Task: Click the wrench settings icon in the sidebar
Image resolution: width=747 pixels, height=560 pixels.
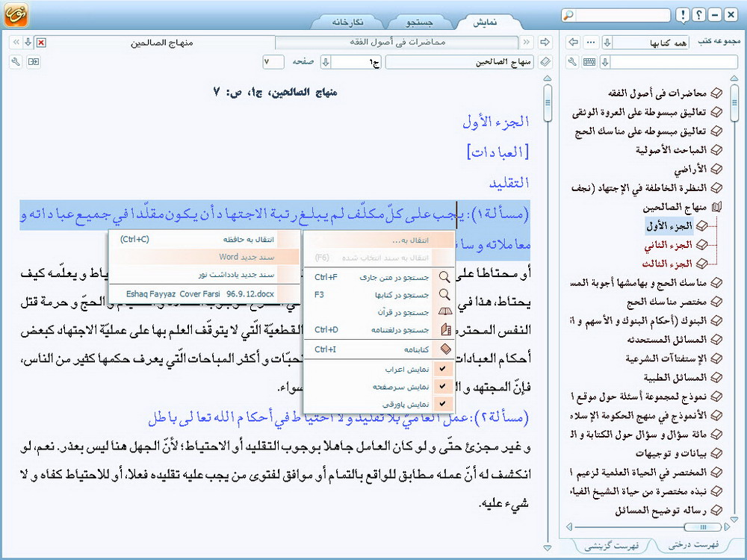Action: 573,61
